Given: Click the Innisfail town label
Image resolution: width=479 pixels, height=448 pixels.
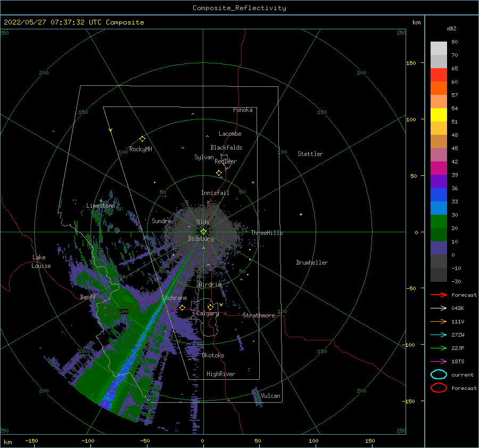Looking at the screenshot, I should (x=215, y=193).
